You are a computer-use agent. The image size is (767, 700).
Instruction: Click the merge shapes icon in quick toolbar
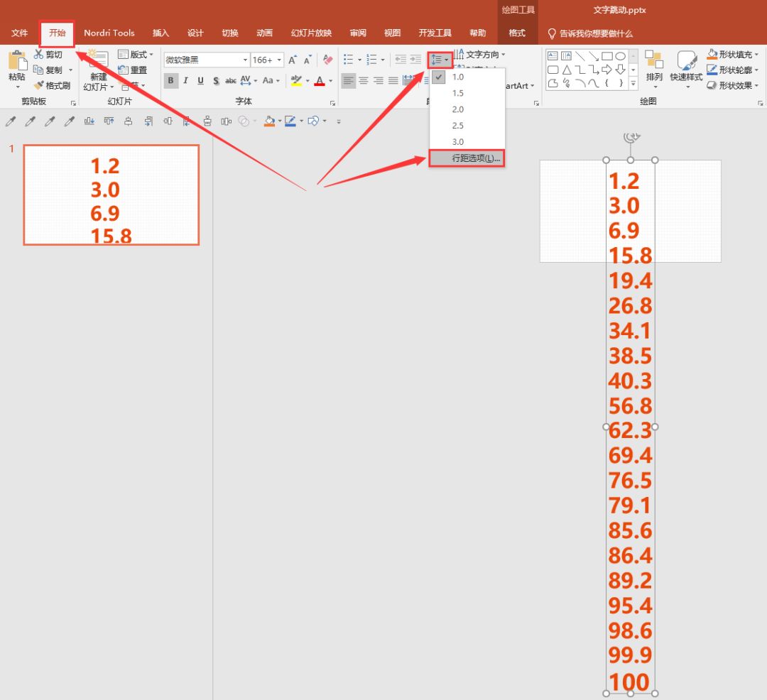244,121
